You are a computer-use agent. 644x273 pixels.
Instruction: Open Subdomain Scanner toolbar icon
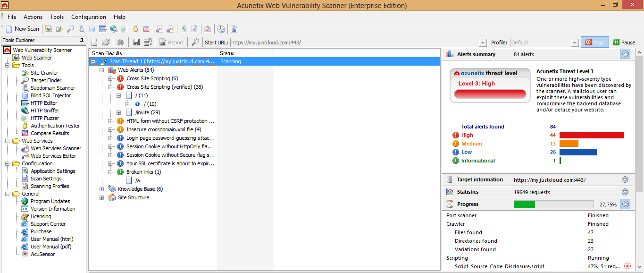(x=81, y=29)
